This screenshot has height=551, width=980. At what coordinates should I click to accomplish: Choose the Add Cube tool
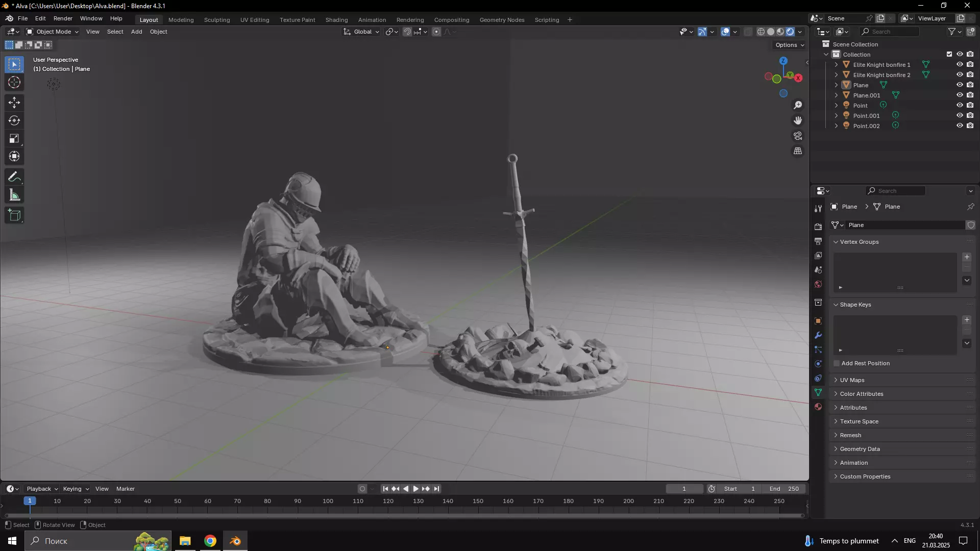pos(14,215)
